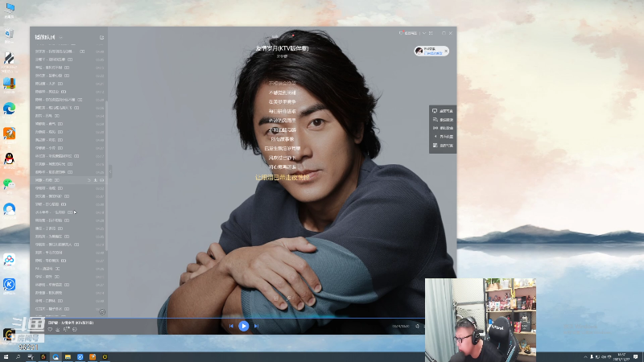This screenshot has width=644, height=362.
Task: Click the arrow icon on highlighted queue row
Action: click(89, 180)
